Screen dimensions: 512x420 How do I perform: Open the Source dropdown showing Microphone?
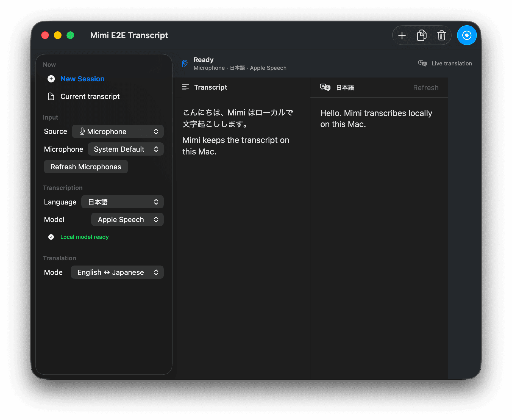point(118,131)
